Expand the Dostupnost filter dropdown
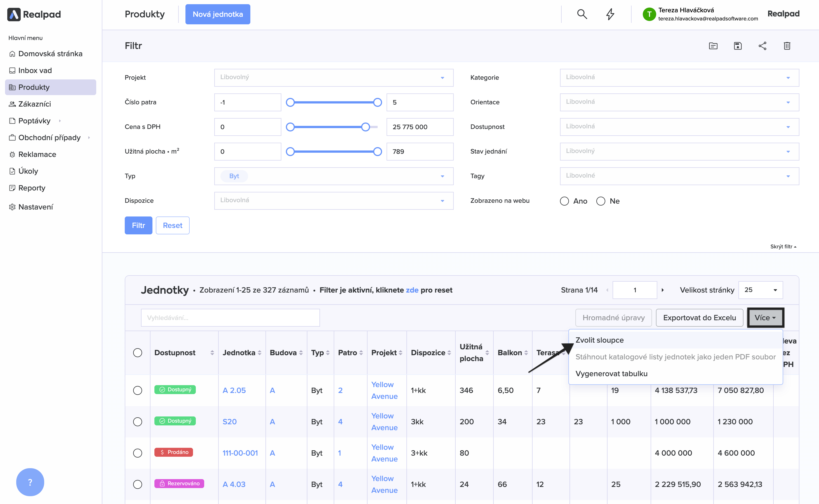Viewport: 819px width, 504px height. 679,127
